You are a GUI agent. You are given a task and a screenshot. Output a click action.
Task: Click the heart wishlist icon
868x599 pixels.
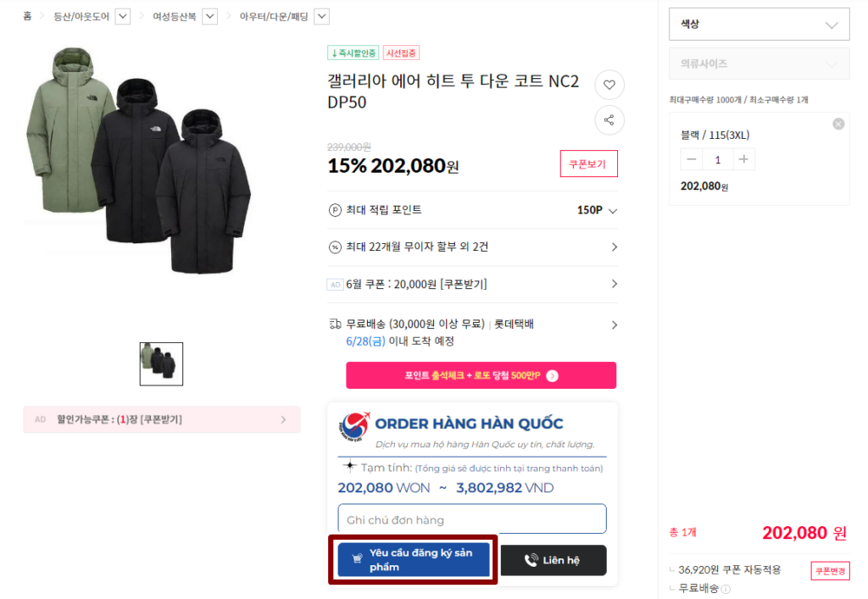point(609,85)
